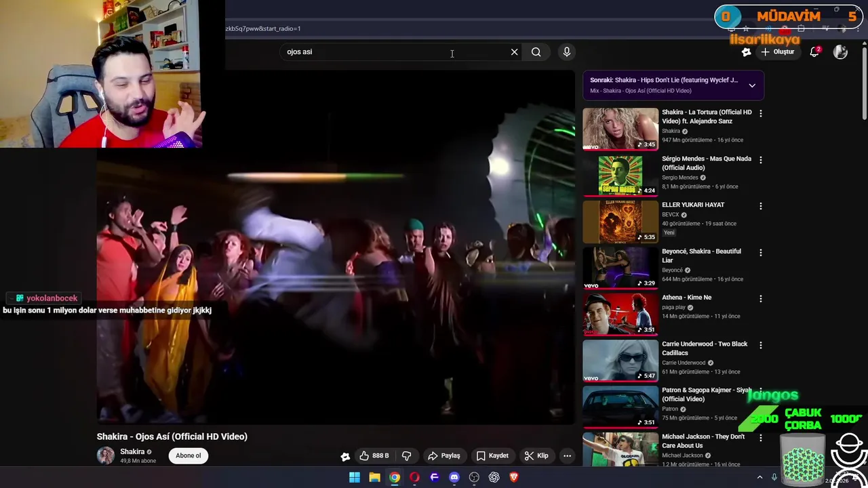Play the La Tortura thumbnail

click(x=620, y=129)
